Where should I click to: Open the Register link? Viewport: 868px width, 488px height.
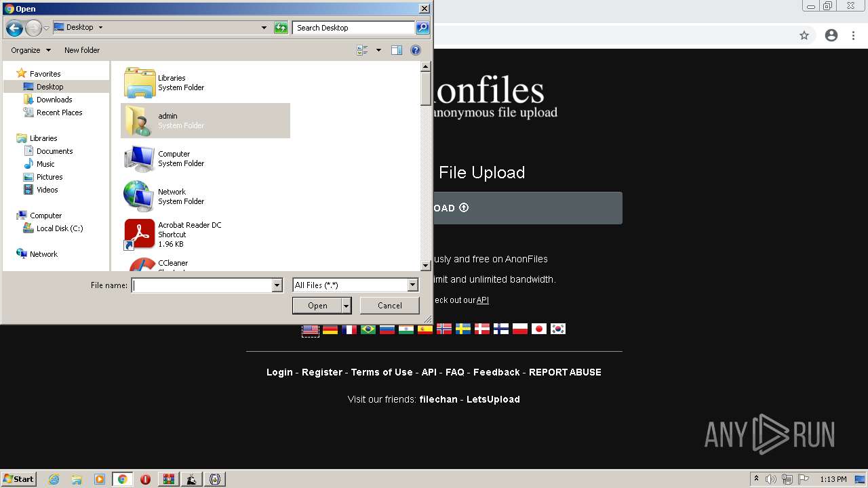[322, 372]
